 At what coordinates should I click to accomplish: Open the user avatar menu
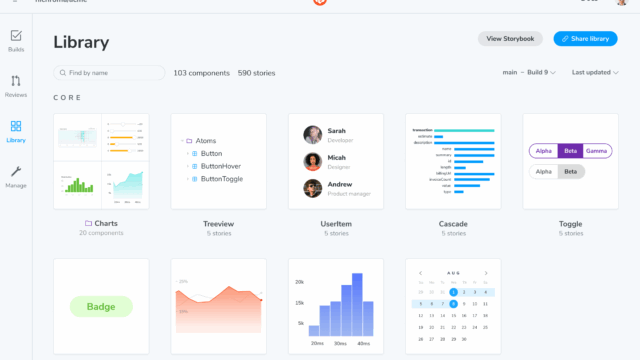coord(622,2)
